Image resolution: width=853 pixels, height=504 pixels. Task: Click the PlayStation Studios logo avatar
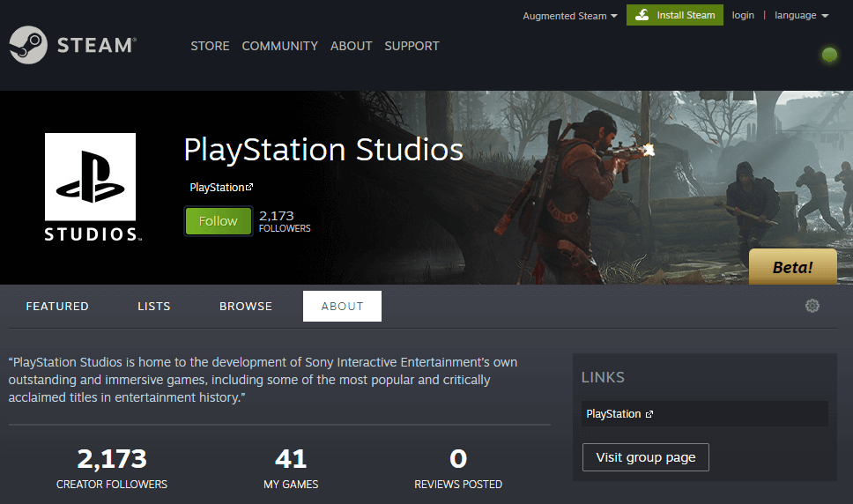(90, 188)
